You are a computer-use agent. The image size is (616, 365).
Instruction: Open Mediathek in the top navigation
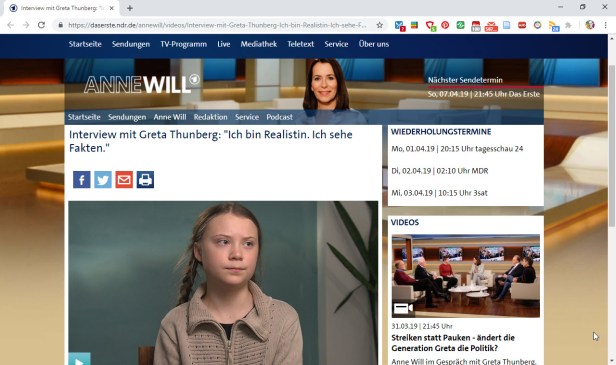point(258,44)
